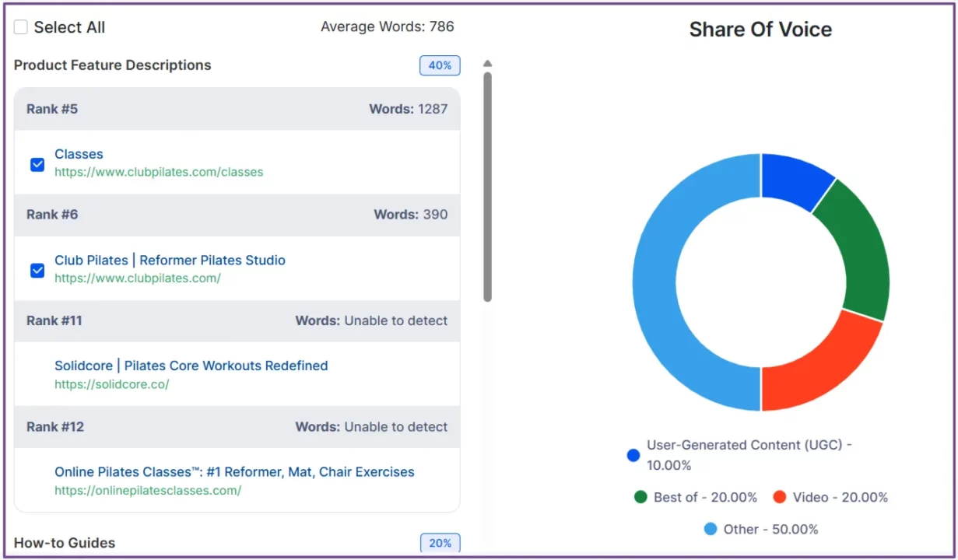Click the scroll up arrow of results list

(x=487, y=64)
